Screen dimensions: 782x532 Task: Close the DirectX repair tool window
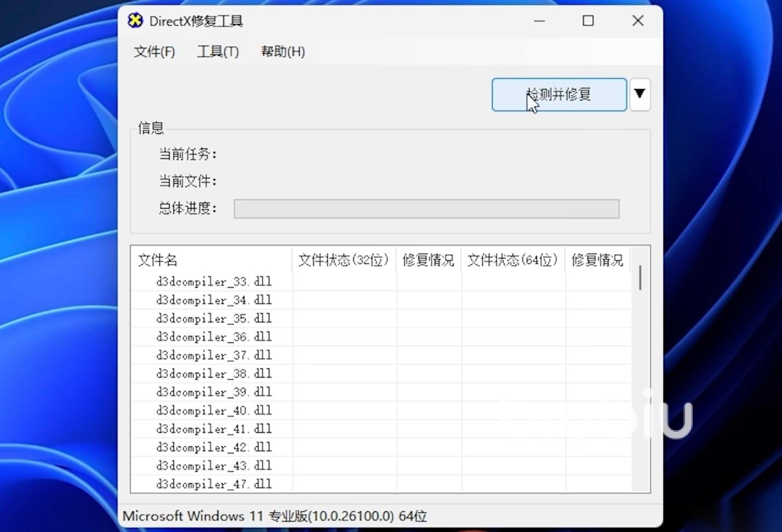pos(638,21)
